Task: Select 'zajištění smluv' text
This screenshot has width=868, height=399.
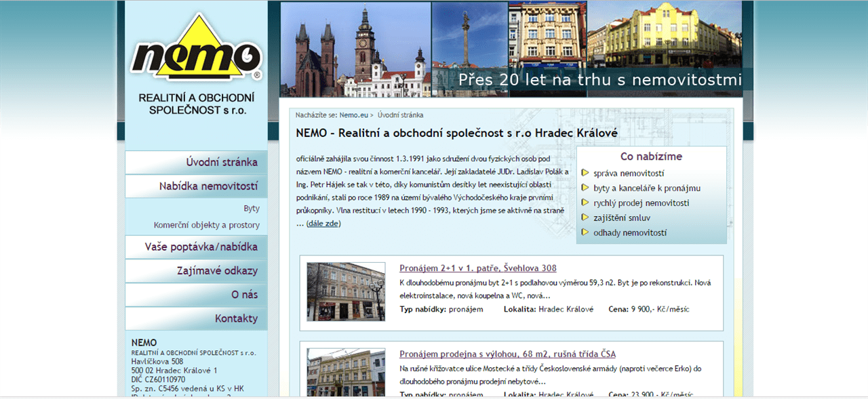Action: click(622, 218)
